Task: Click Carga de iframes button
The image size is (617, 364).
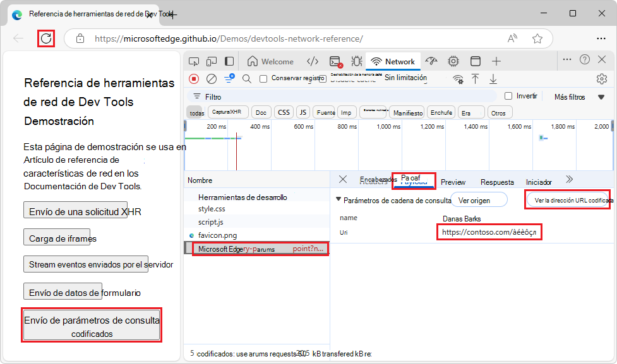Action: 57,237
